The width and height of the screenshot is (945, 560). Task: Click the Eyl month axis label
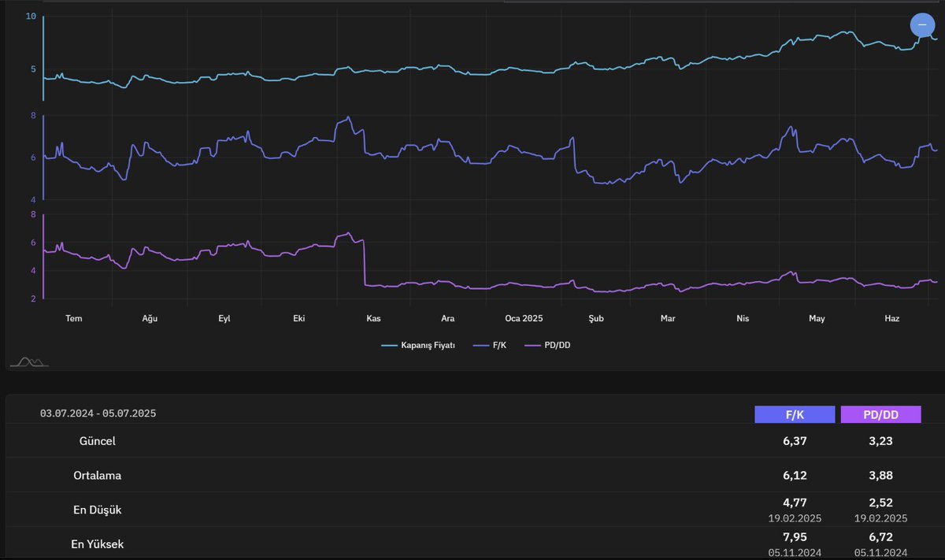224,318
